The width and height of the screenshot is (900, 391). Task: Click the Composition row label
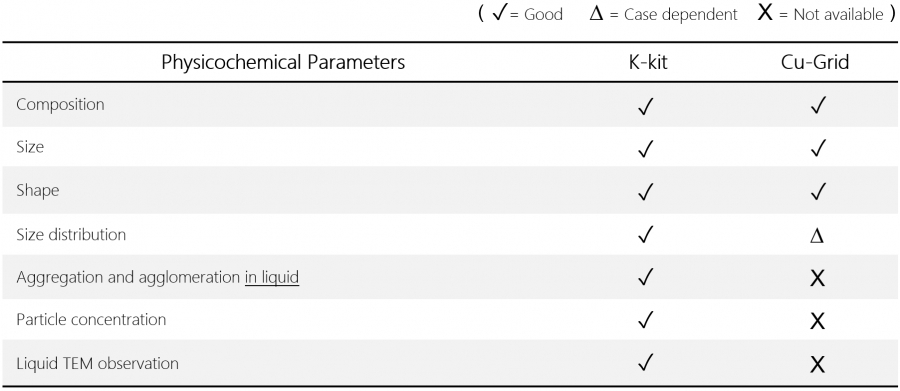tap(60, 104)
